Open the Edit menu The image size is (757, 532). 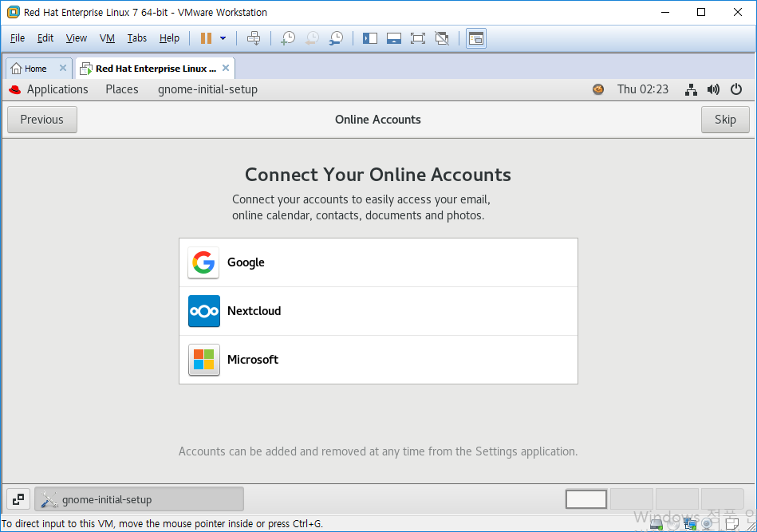click(x=45, y=38)
